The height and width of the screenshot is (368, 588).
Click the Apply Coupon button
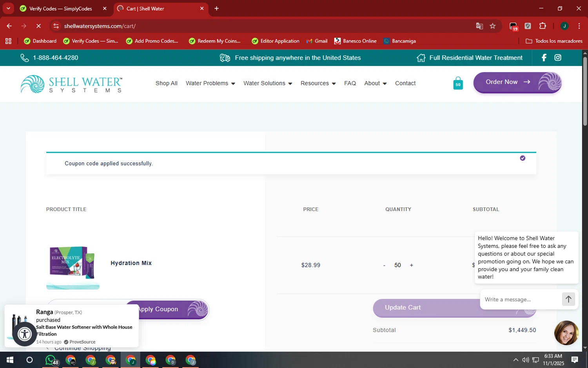[x=167, y=309]
